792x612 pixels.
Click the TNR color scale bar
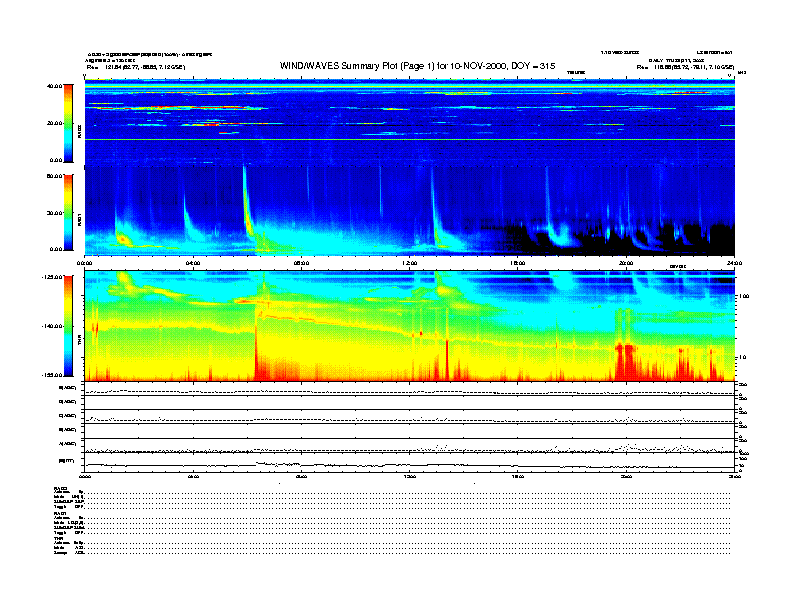click(68, 326)
